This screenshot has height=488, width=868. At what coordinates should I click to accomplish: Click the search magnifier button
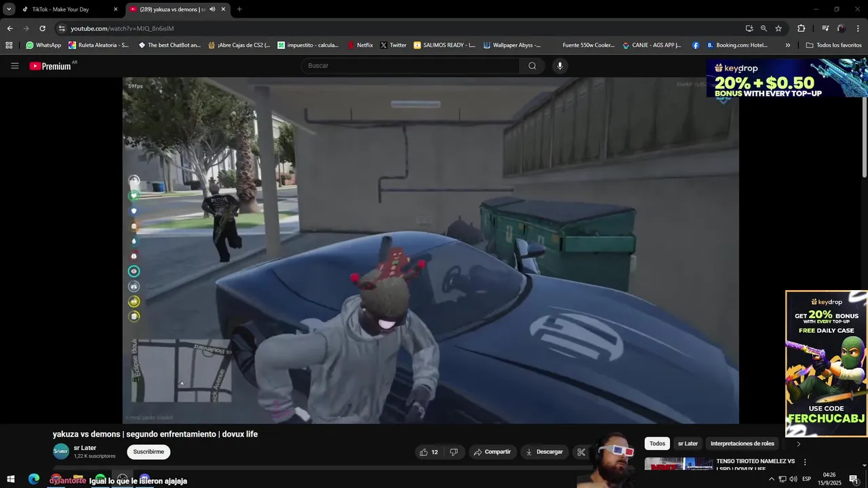532,66
